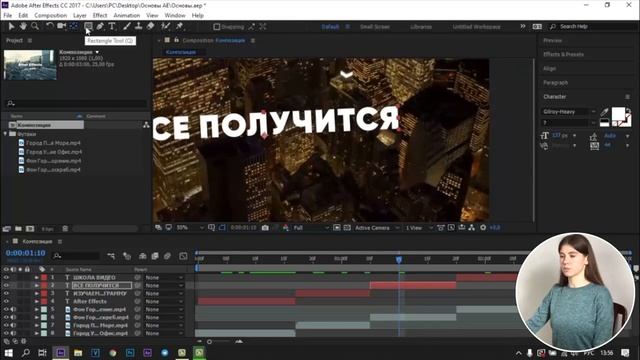Click the eyedropper in Character panel
The height and width of the screenshot is (360, 640).
(604, 111)
